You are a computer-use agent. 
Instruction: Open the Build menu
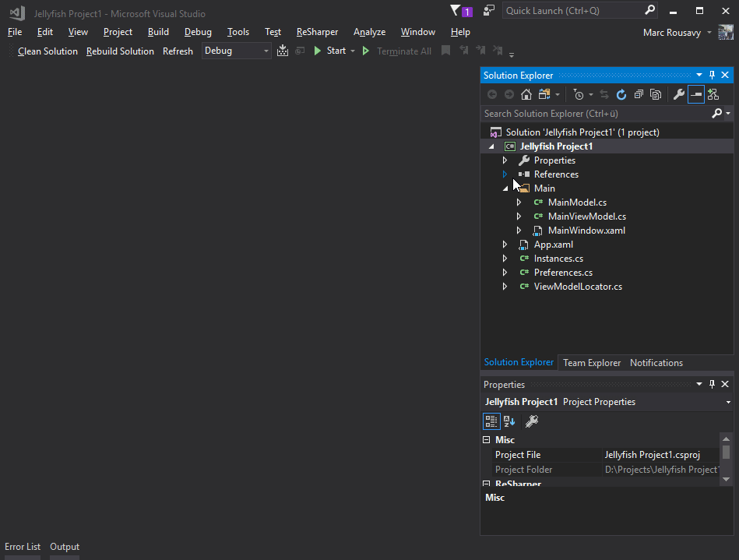click(x=158, y=32)
